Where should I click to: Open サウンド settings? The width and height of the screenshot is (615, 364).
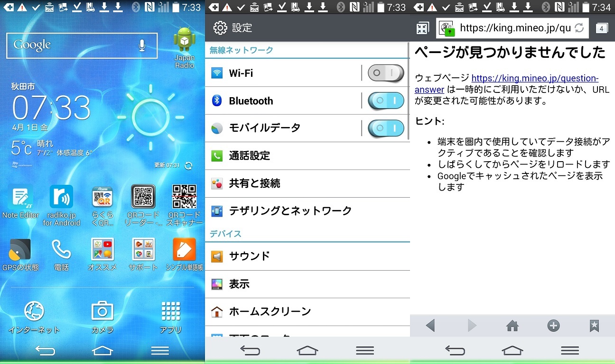(x=307, y=256)
